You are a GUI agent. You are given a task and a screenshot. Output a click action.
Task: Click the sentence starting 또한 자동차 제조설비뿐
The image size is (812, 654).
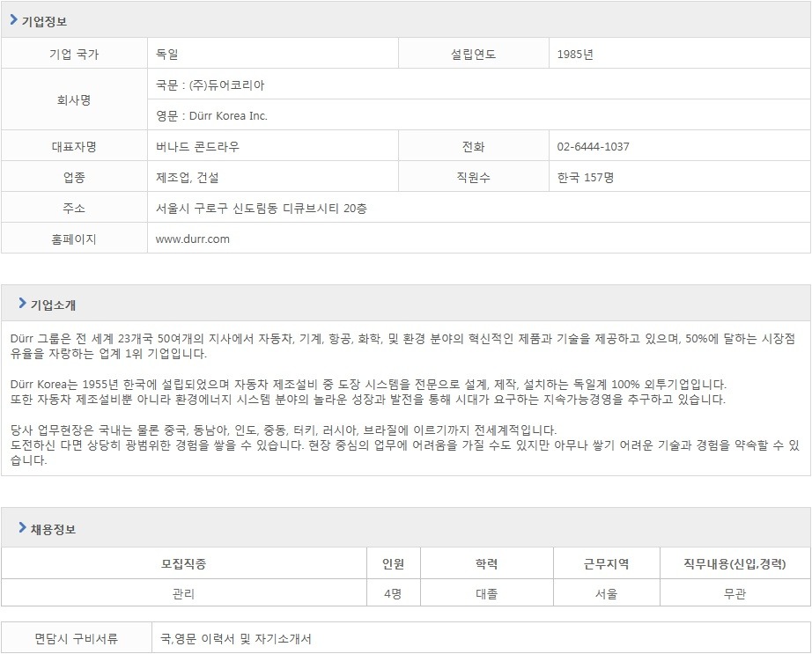(x=367, y=400)
